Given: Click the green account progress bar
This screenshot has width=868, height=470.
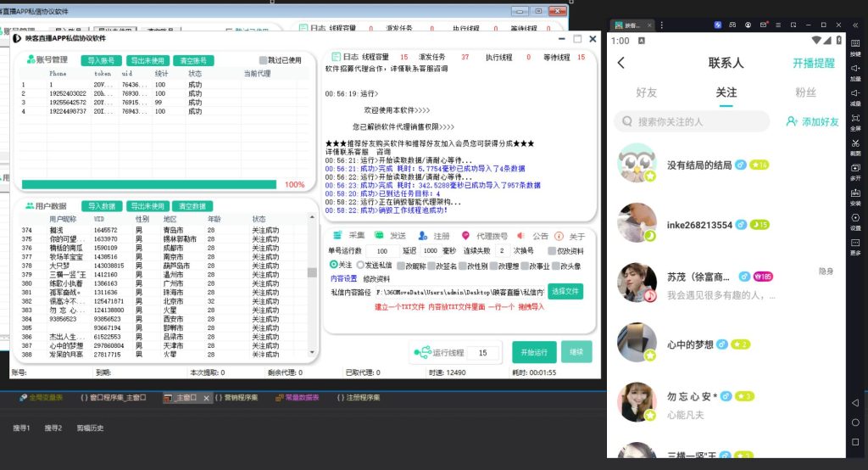Looking at the screenshot, I should (149, 184).
